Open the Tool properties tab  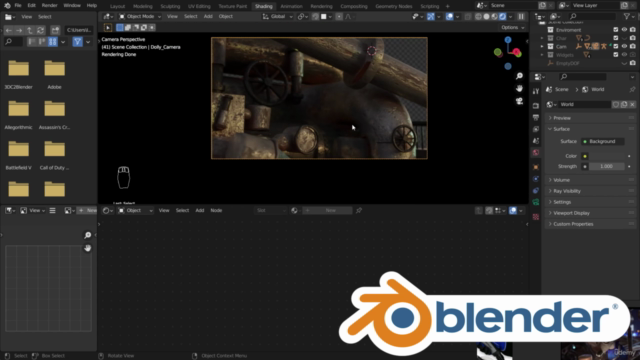point(536,91)
